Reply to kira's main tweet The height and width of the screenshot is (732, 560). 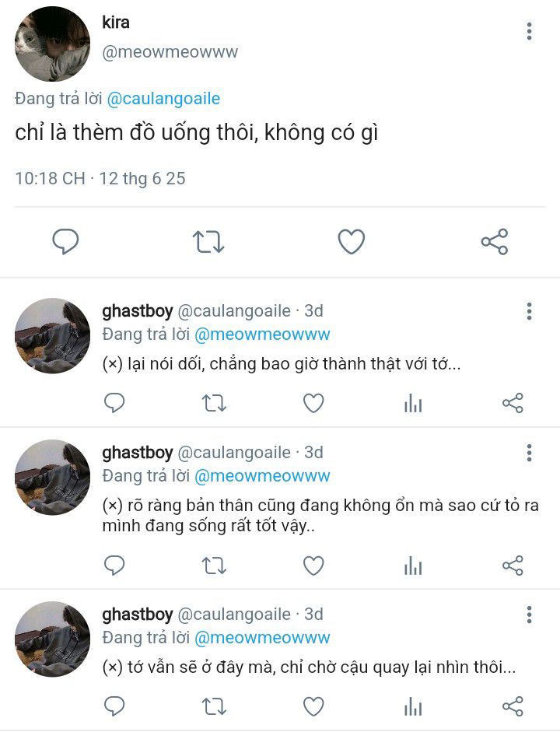pos(65,241)
